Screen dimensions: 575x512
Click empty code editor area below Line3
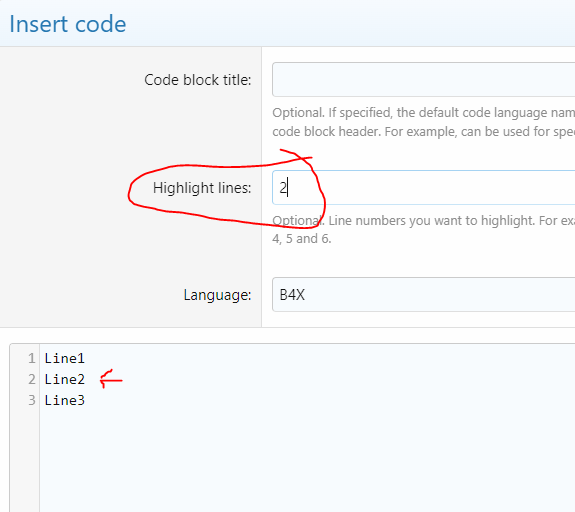pos(307,460)
